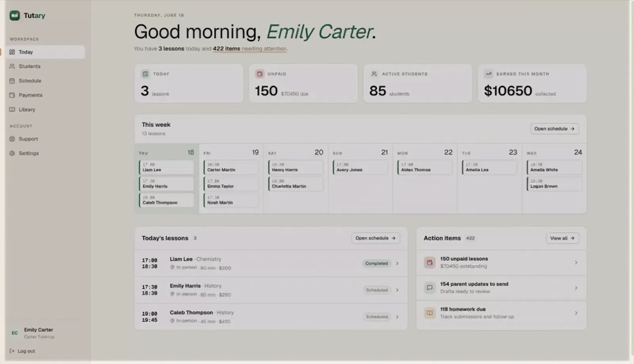Click the Emily Carter profile name
The width and height of the screenshot is (634, 364).
pyautogui.click(x=38, y=330)
